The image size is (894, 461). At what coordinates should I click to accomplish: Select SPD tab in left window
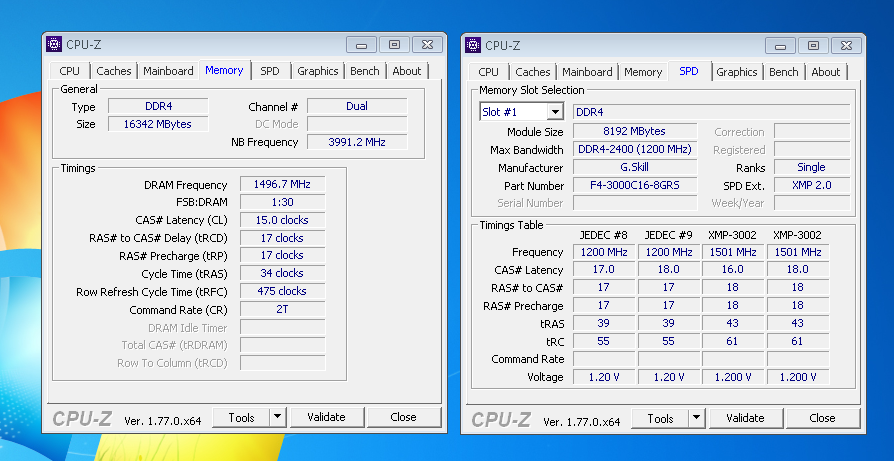(270, 71)
